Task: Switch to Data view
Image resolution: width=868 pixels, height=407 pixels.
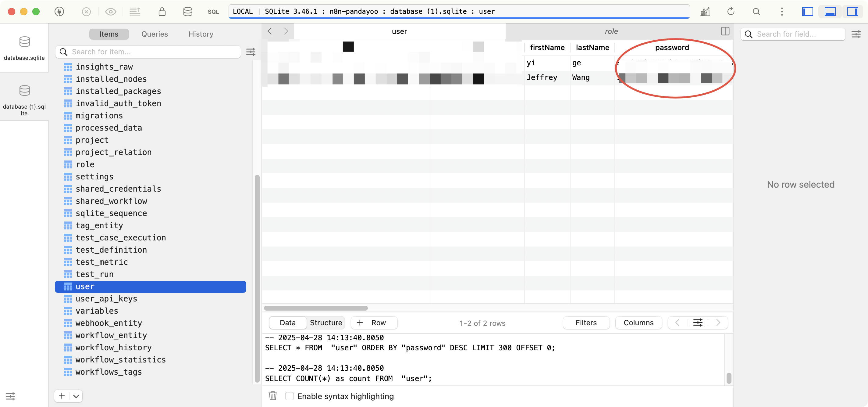Action: click(287, 322)
